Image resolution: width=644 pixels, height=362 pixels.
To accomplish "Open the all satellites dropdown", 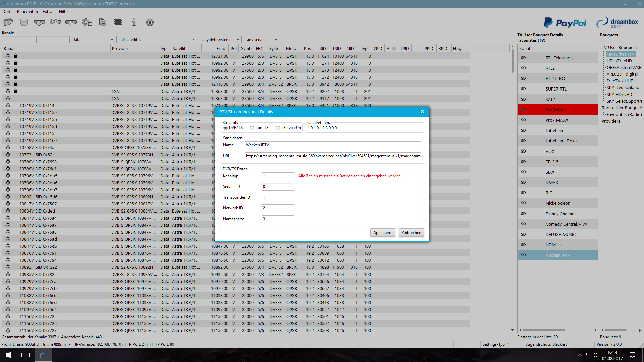I will click(156, 40).
